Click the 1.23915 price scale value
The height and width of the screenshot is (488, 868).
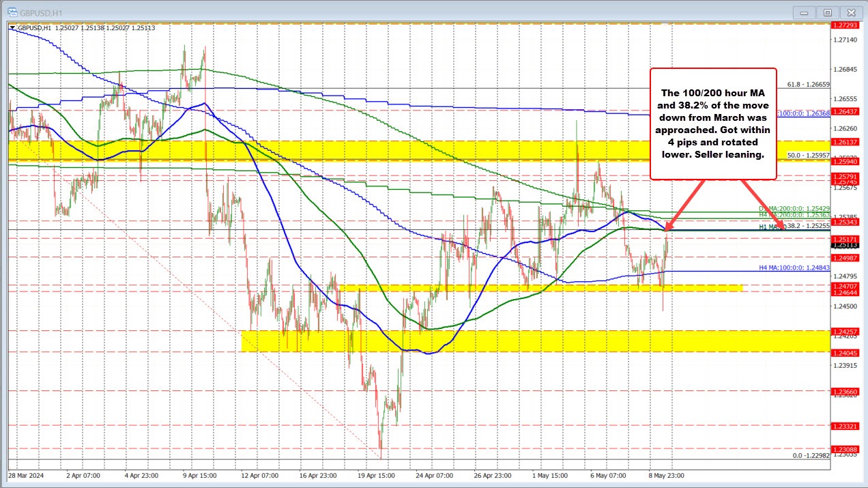click(845, 366)
